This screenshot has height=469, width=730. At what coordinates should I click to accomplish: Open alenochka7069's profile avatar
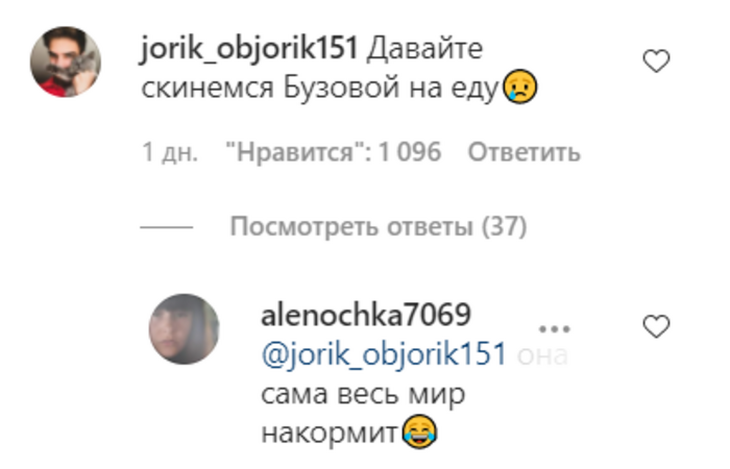(x=184, y=329)
